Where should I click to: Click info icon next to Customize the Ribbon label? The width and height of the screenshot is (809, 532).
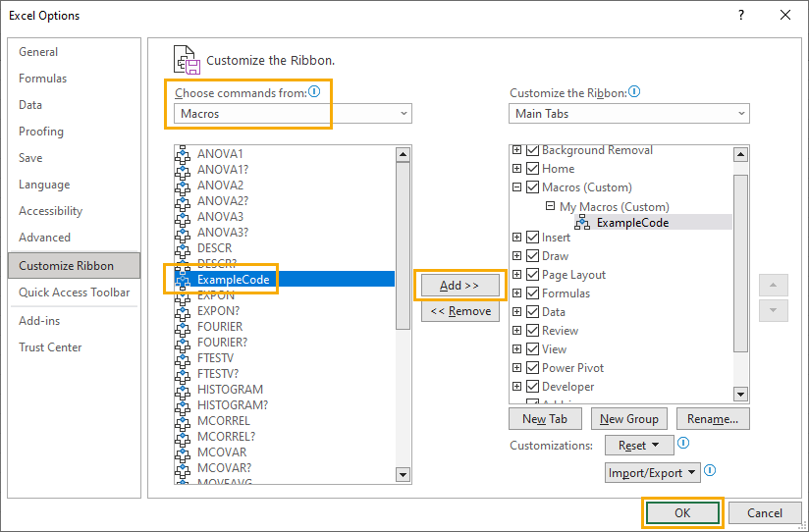(634, 92)
